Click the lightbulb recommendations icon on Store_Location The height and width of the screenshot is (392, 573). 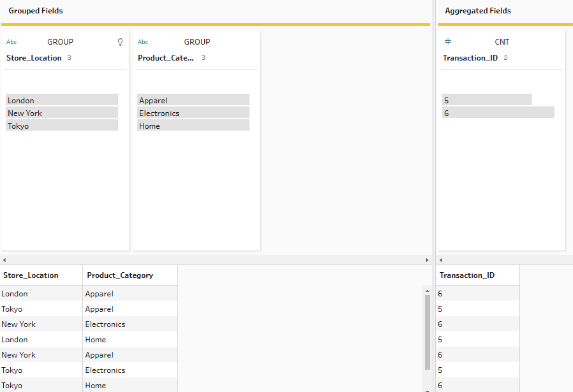click(x=120, y=42)
